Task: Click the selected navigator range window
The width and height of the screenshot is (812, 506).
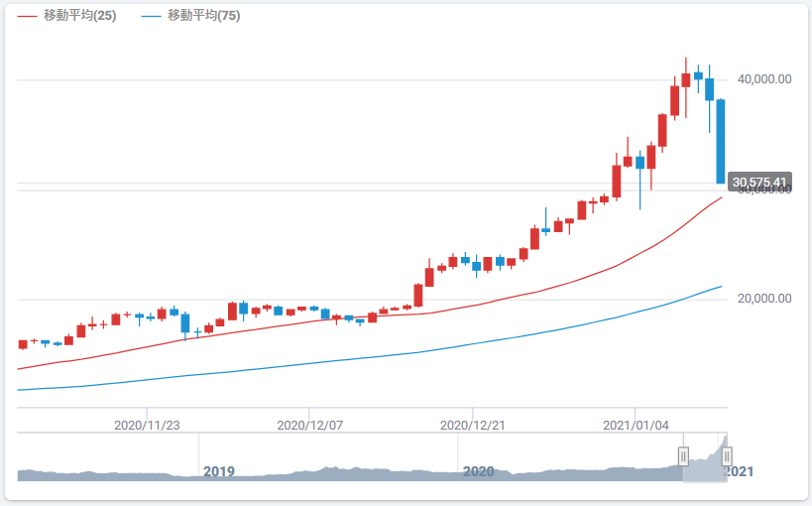Action: pyautogui.click(x=705, y=457)
